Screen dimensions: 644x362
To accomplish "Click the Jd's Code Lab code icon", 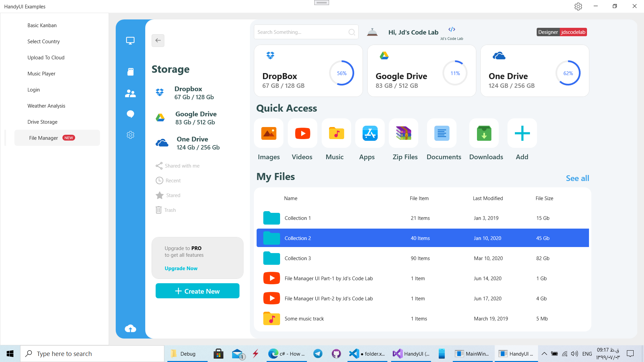I will coord(452,29).
